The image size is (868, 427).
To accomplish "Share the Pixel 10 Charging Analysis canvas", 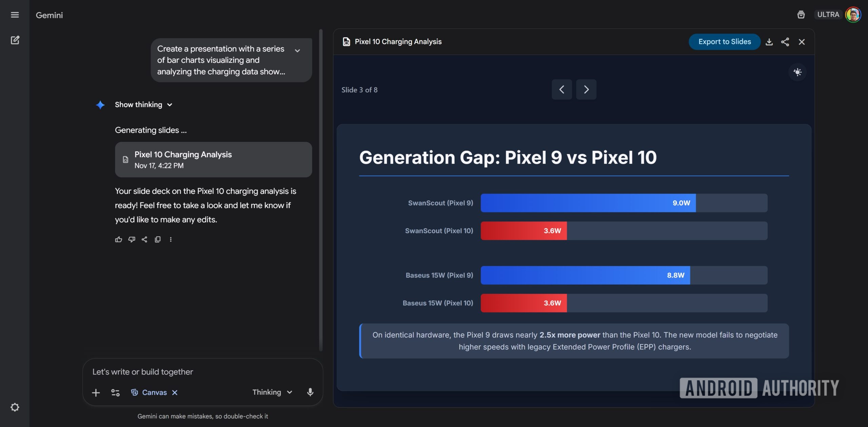I will click(x=785, y=42).
